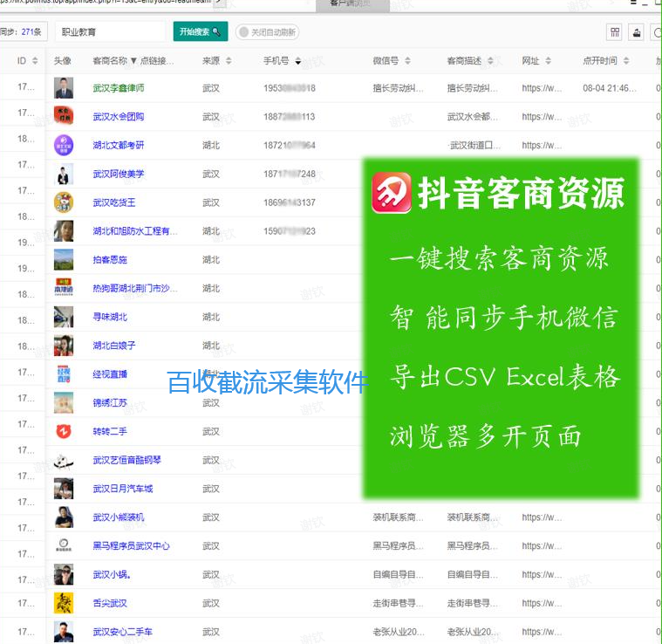662x644 pixels.
Task: Sort by 客商描述 column arrows
Action: [490, 61]
